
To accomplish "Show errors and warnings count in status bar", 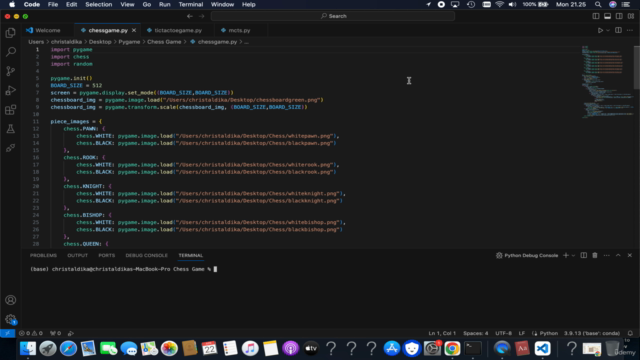I will [x=31, y=333].
